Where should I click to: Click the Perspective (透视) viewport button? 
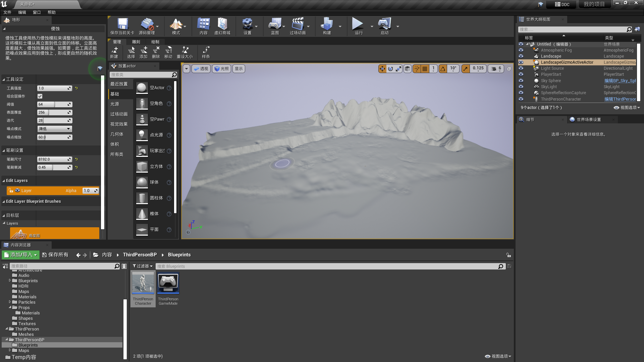[201, 69]
